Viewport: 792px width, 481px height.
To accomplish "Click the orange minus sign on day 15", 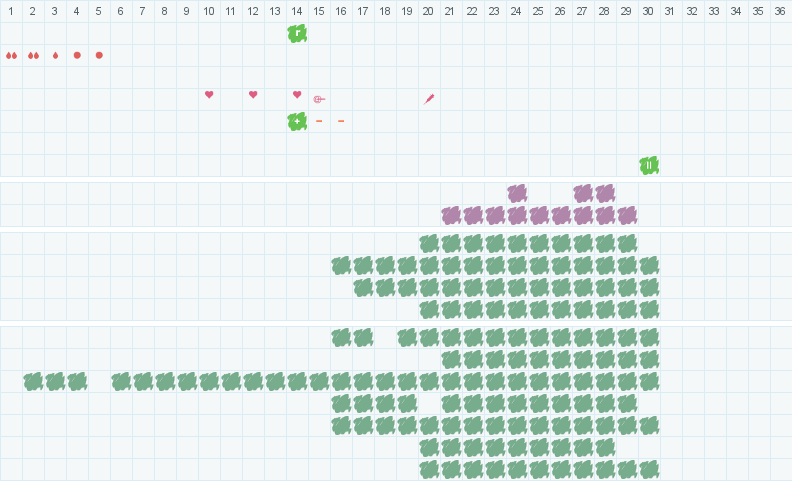I will tap(319, 121).
